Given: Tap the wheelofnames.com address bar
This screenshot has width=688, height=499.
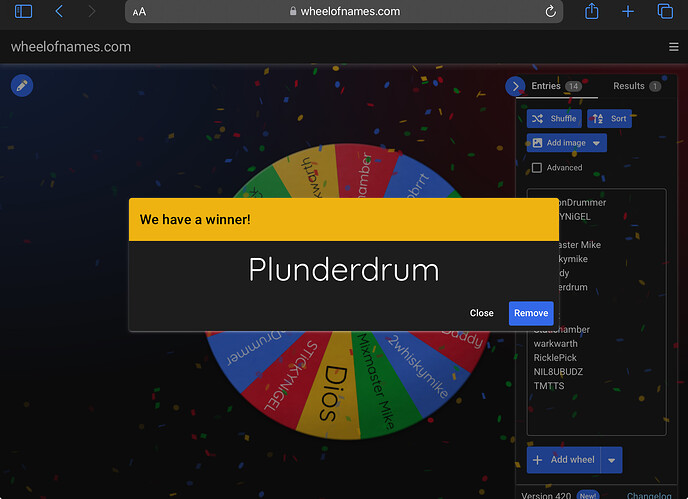Looking at the screenshot, I should pyautogui.click(x=344, y=11).
